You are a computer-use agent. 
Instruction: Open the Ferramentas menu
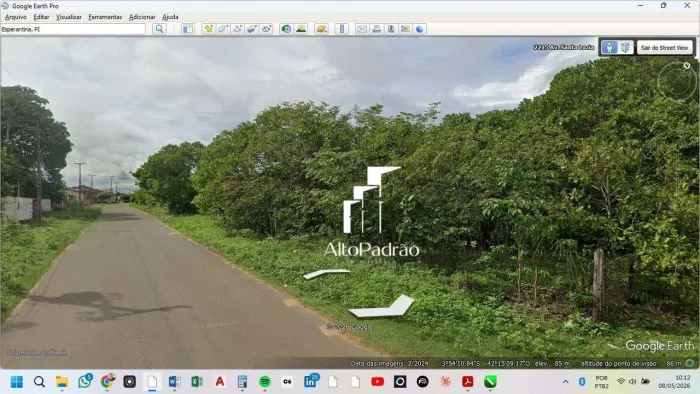105,17
